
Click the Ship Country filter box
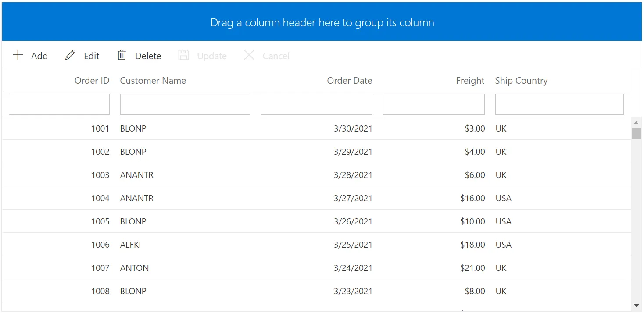pos(559,104)
